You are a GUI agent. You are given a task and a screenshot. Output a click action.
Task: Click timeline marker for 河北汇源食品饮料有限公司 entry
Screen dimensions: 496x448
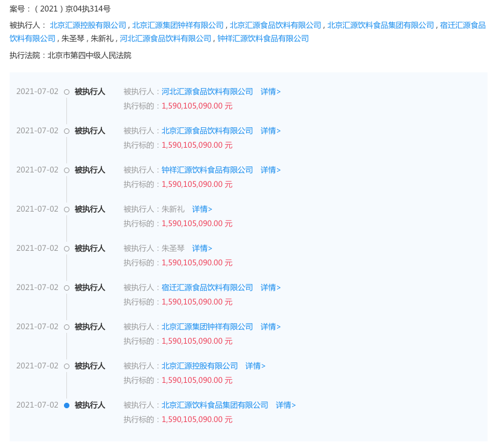[x=67, y=92]
